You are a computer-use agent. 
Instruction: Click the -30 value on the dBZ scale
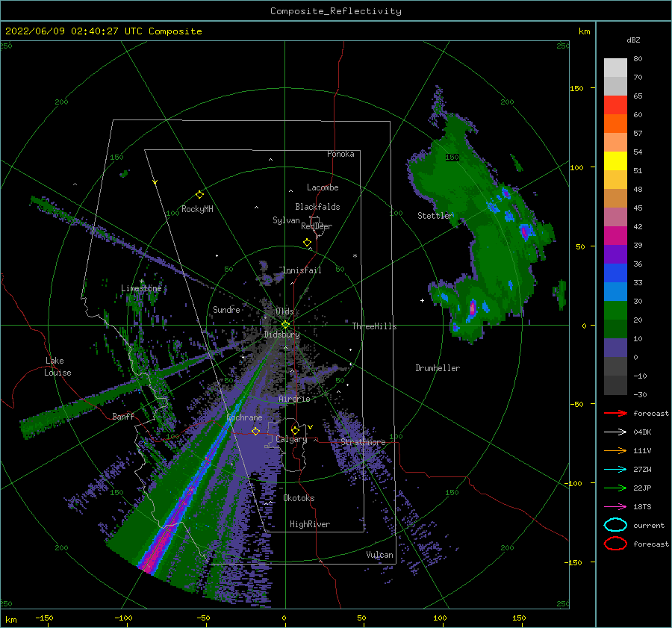coord(640,394)
